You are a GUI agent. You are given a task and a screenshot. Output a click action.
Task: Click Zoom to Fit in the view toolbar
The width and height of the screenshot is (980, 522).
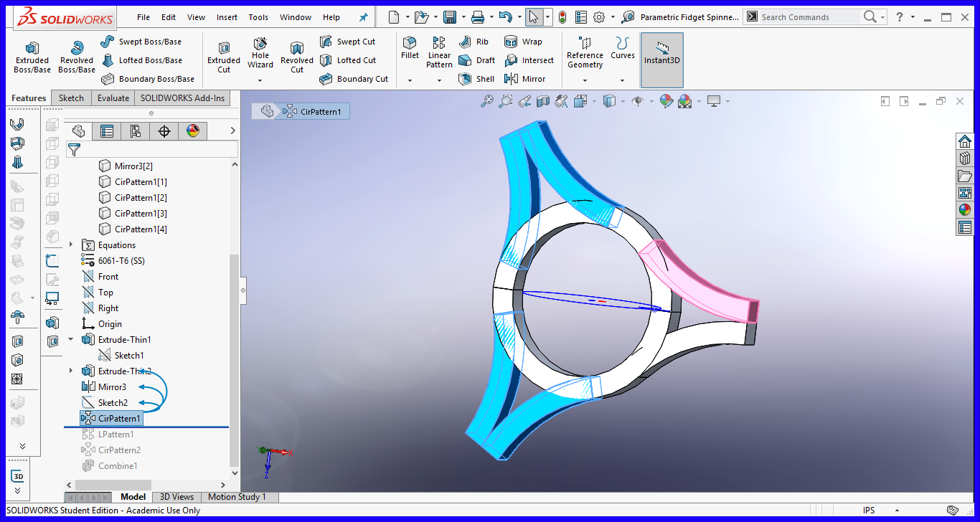coord(487,101)
